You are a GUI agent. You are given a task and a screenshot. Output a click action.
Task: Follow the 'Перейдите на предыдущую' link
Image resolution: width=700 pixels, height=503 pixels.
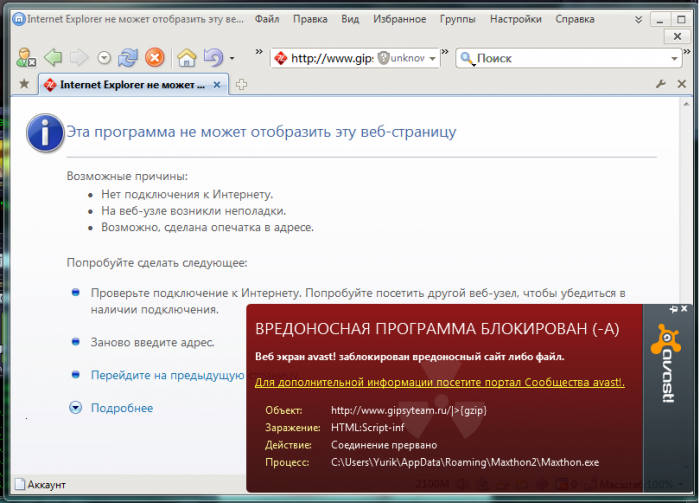coord(167,375)
